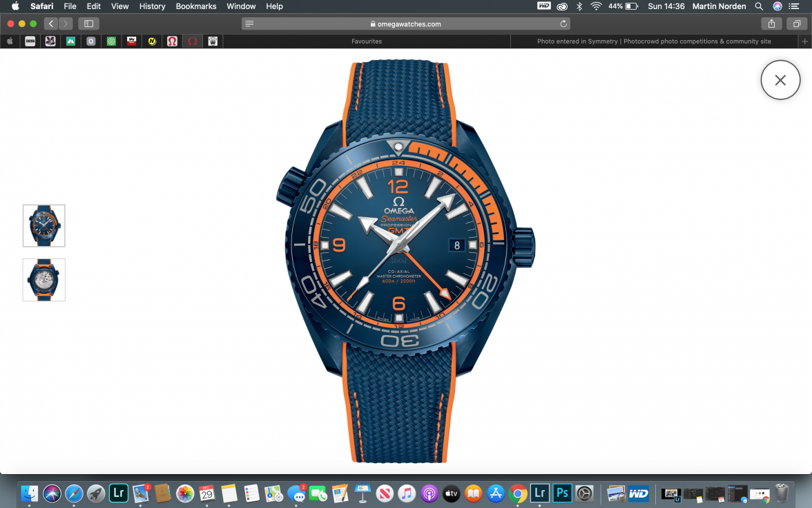Launch Photoshop from the Dock
This screenshot has width=812, height=508.
point(562,493)
